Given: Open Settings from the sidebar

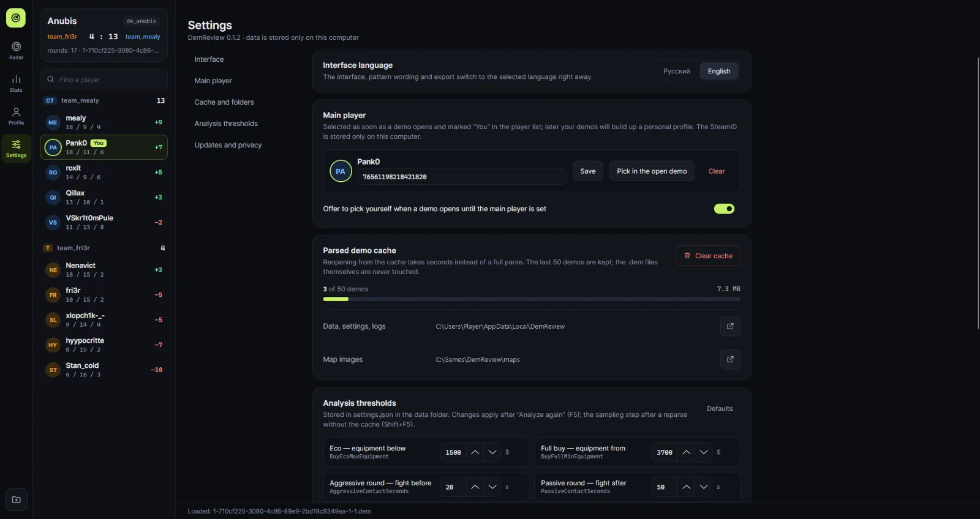Looking at the screenshot, I should [x=16, y=148].
